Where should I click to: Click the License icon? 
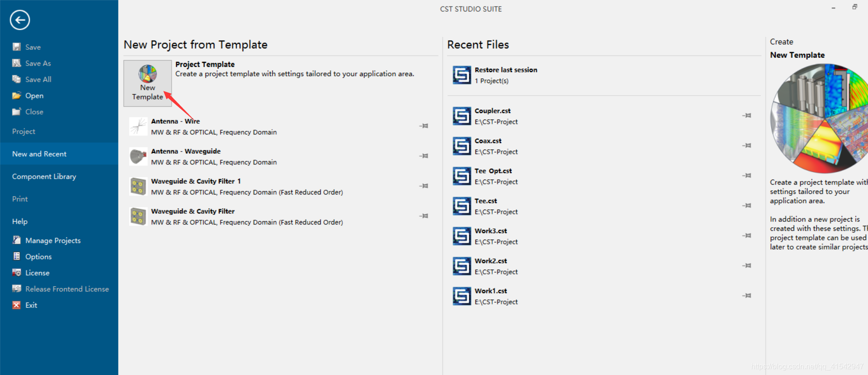coord(17,272)
